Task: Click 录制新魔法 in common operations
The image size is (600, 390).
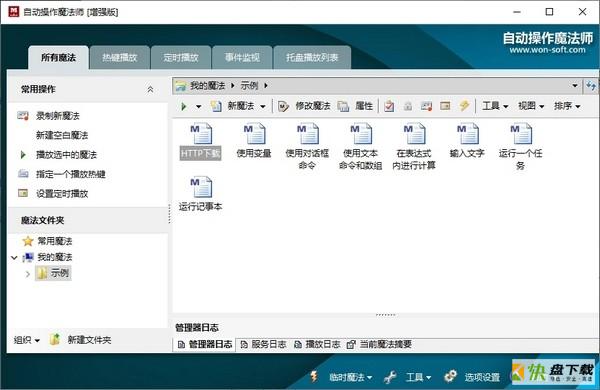Action: [x=58, y=116]
